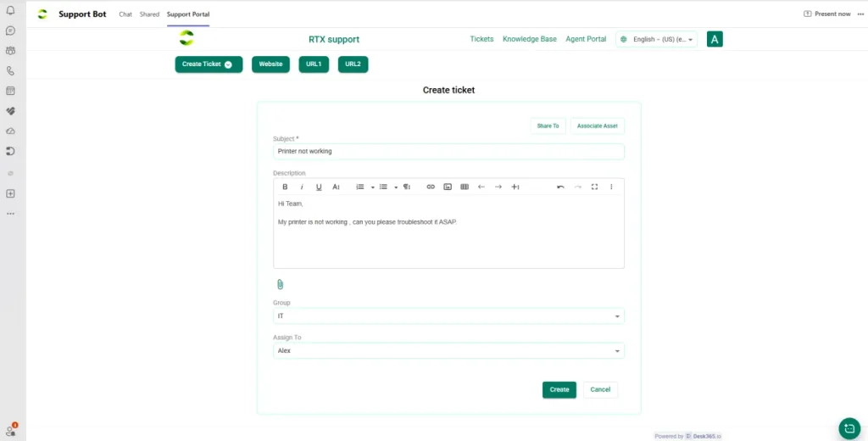Open font size tool in editor

pos(336,187)
